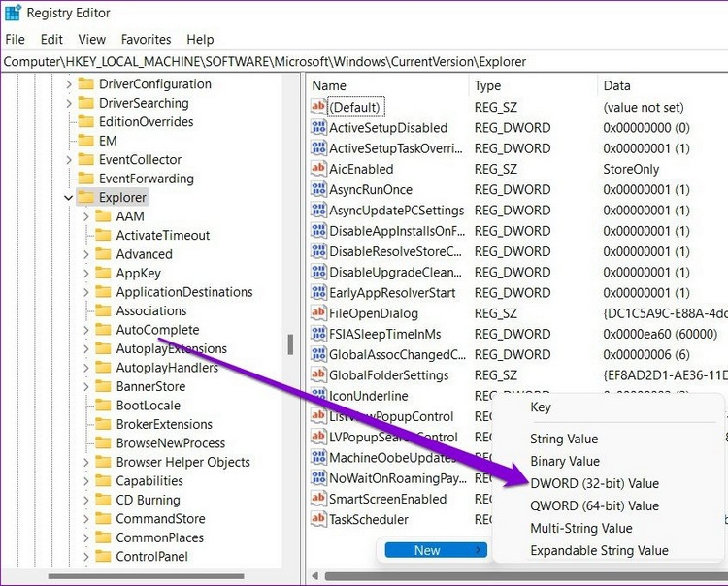728x586 pixels.
Task: Select the EventForwarding key
Action: click(x=147, y=179)
